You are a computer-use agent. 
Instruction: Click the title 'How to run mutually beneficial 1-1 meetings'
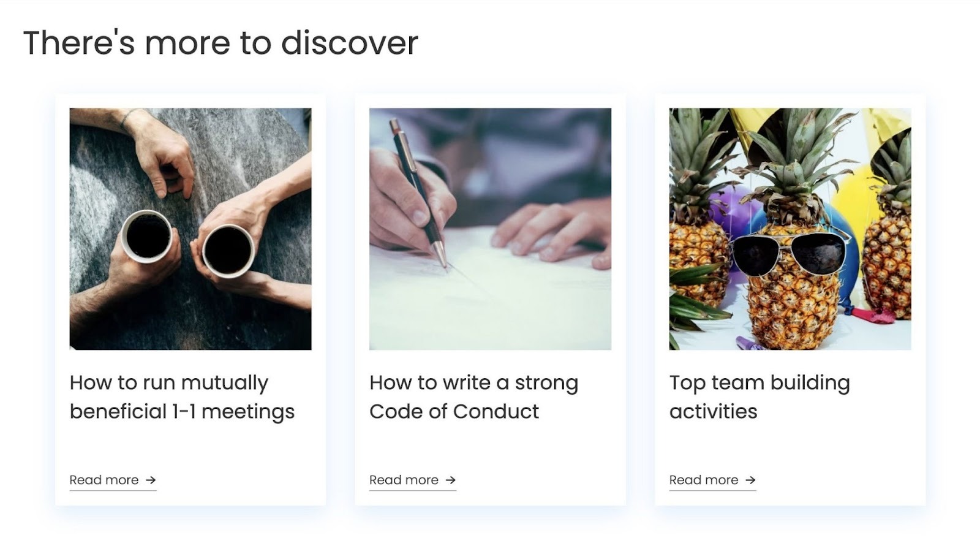coord(181,395)
